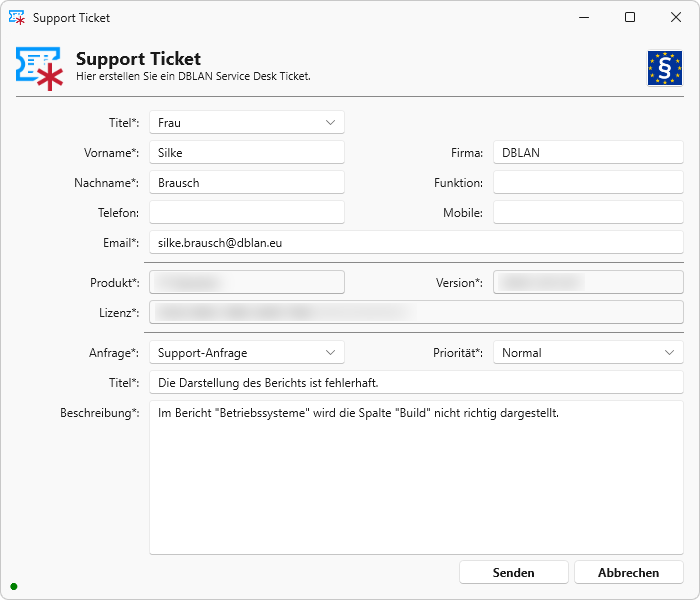The height and width of the screenshot is (600, 700).
Task: Close the Support Ticket window
Action: (676, 17)
